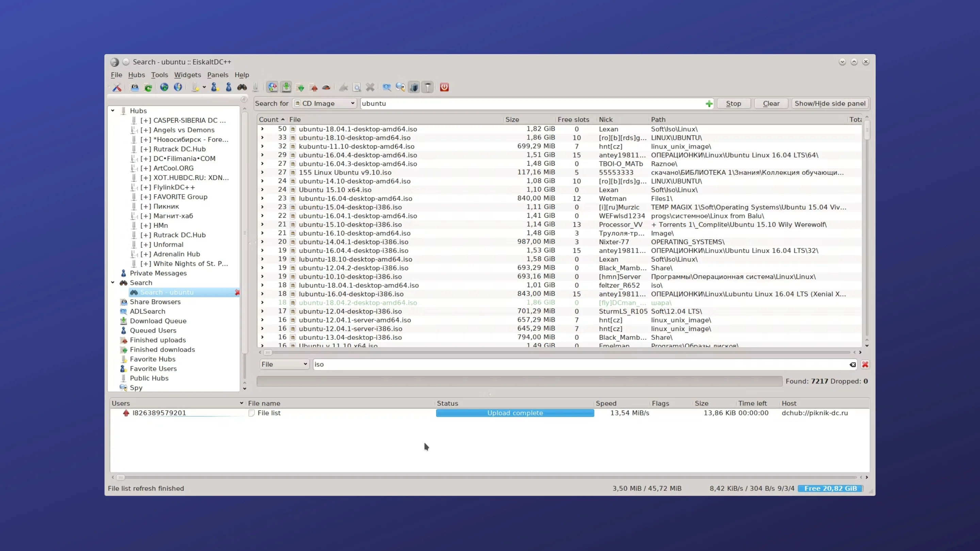Viewport: 980px width, 551px height.
Task: Click the grey X toolbar icon
Action: coord(370,87)
